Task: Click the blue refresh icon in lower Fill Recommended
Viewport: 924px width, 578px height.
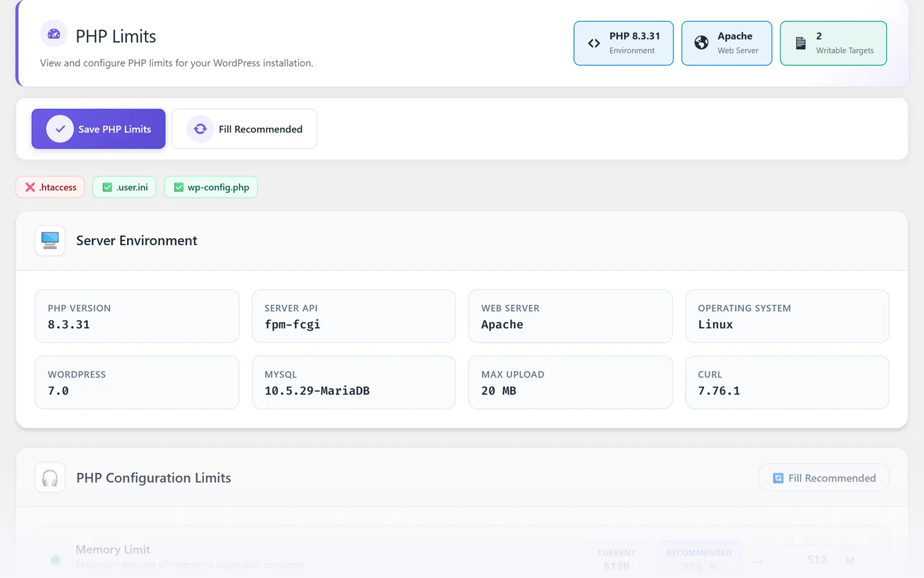Action: click(778, 478)
